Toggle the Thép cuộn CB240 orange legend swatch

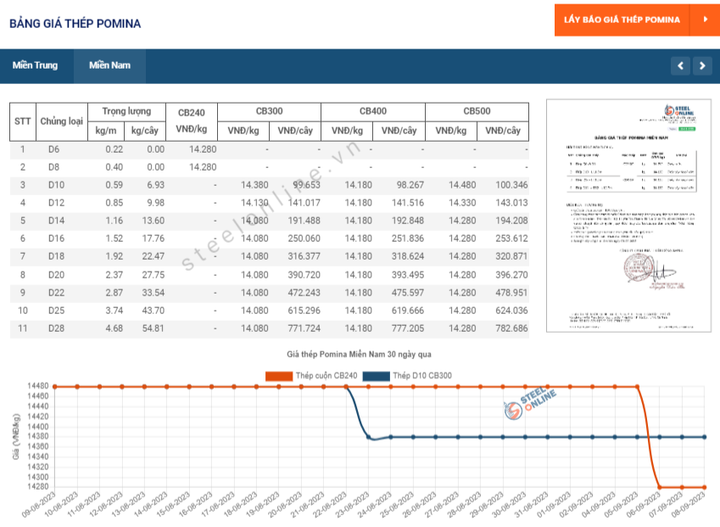click(279, 376)
